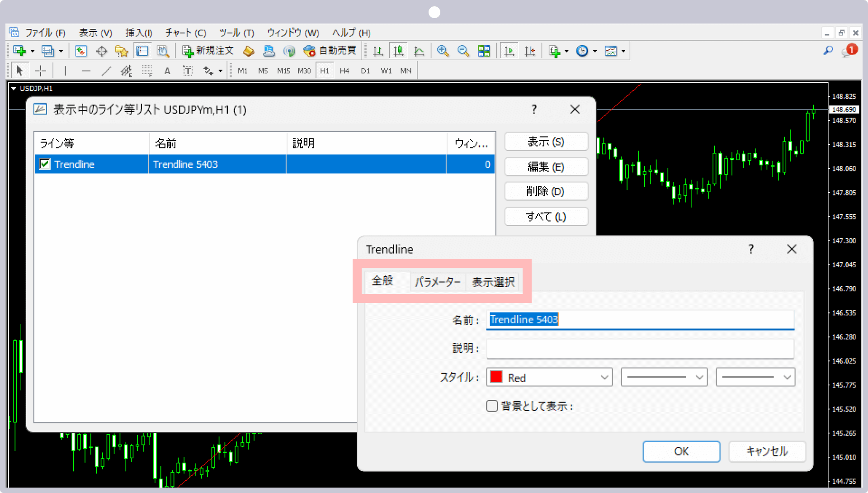Switch to M1 timeframe

pos(243,71)
